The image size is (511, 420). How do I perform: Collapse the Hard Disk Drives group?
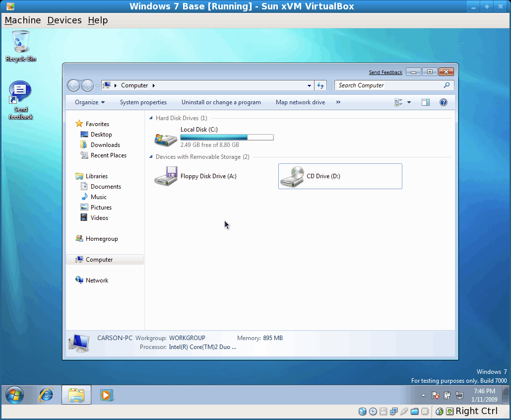(x=150, y=118)
